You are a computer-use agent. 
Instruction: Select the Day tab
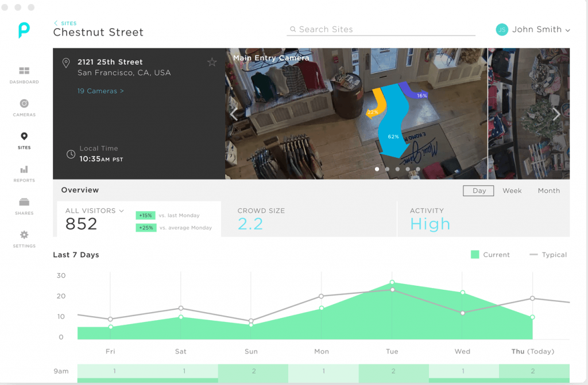pos(478,190)
